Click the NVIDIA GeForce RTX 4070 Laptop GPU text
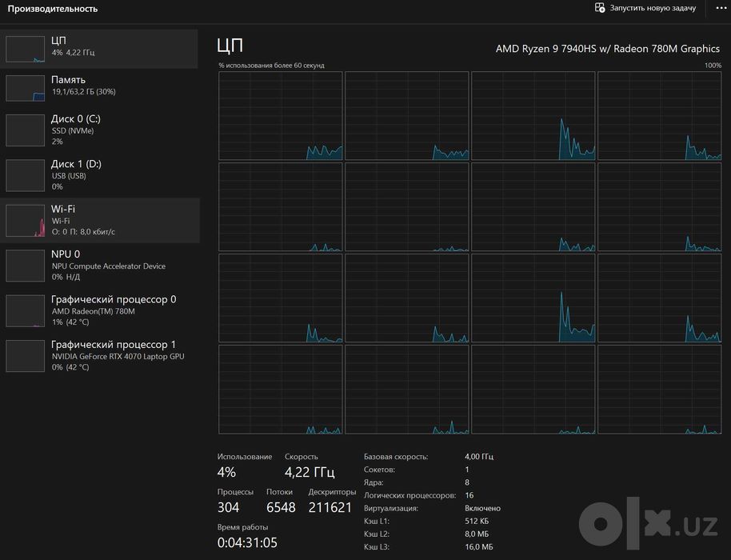 click(118, 356)
